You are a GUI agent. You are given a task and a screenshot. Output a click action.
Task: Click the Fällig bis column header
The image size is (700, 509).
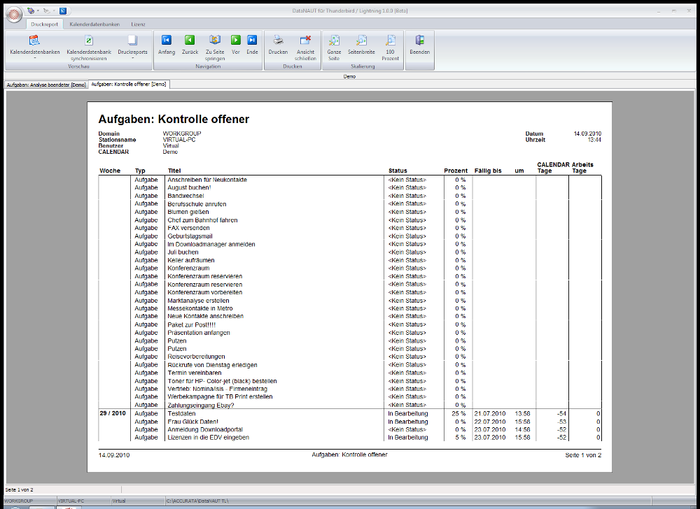[488, 171]
